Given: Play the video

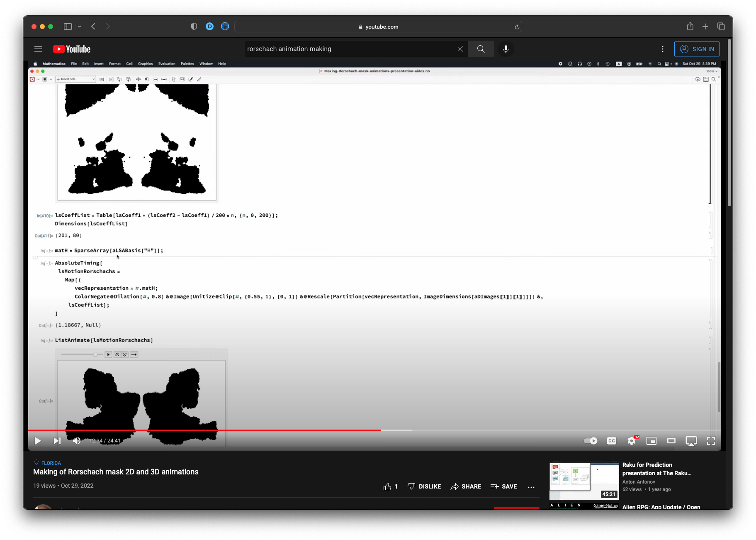Looking at the screenshot, I should point(38,441).
